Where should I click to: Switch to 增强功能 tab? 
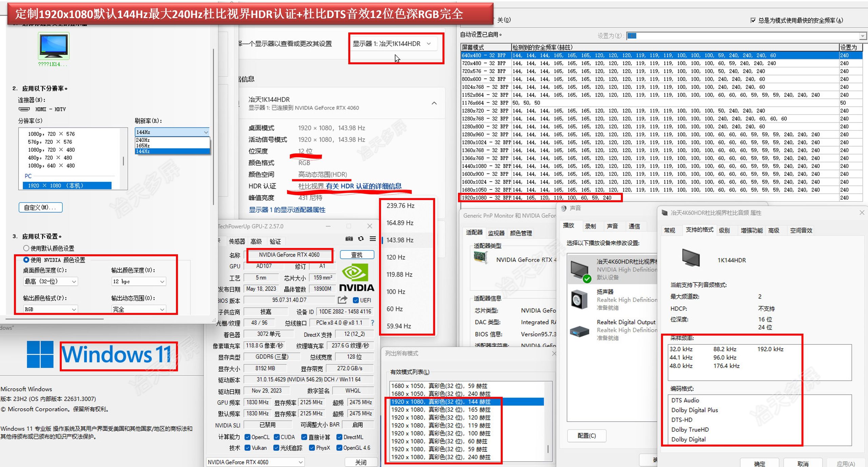(x=751, y=230)
